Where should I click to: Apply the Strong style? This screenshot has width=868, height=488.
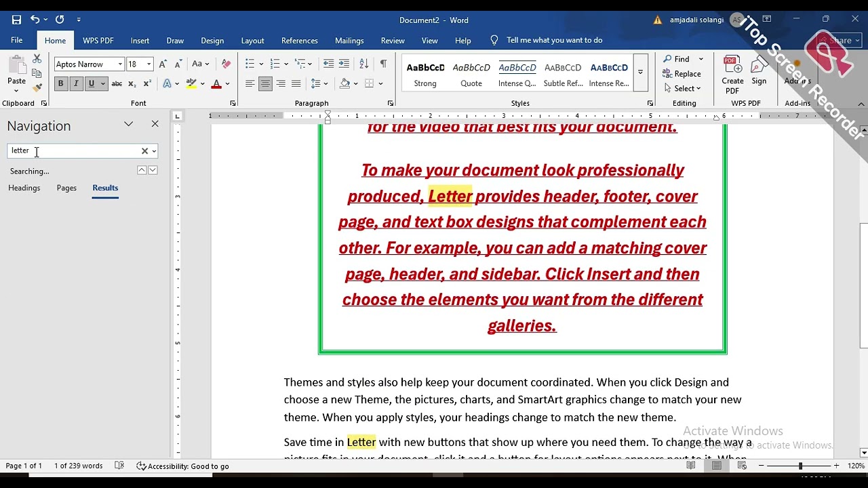coord(425,72)
